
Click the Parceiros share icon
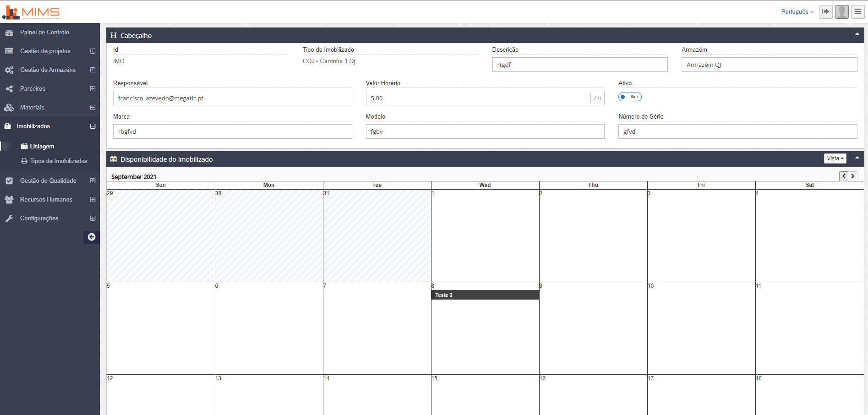pyautogui.click(x=9, y=89)
